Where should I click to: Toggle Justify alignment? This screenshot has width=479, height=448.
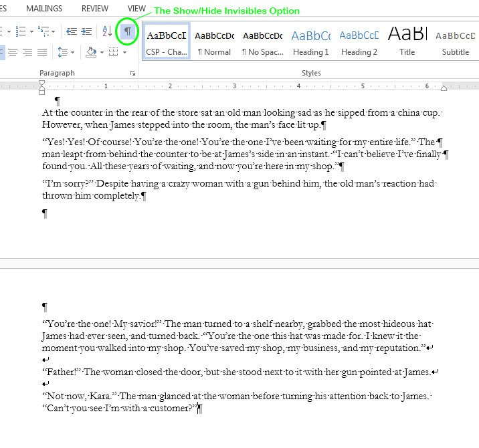pos(42,52)
